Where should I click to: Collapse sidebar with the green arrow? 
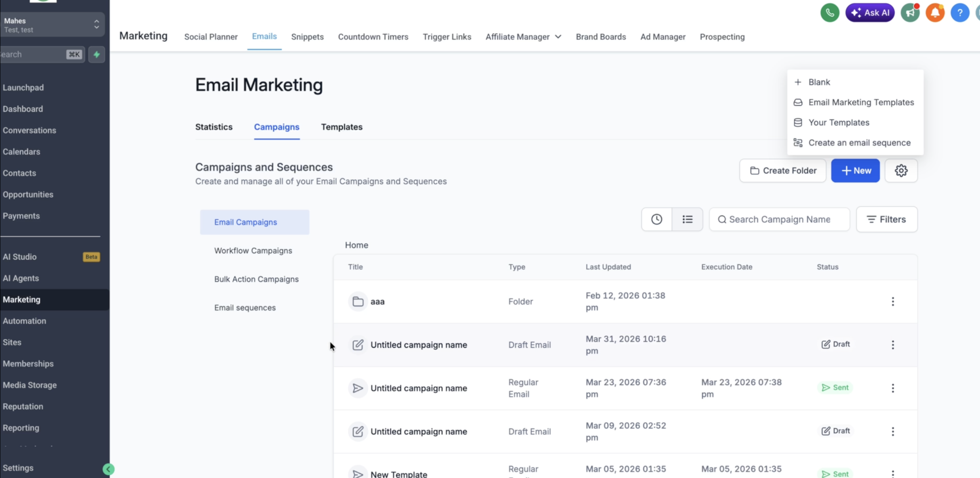(108, 469)
